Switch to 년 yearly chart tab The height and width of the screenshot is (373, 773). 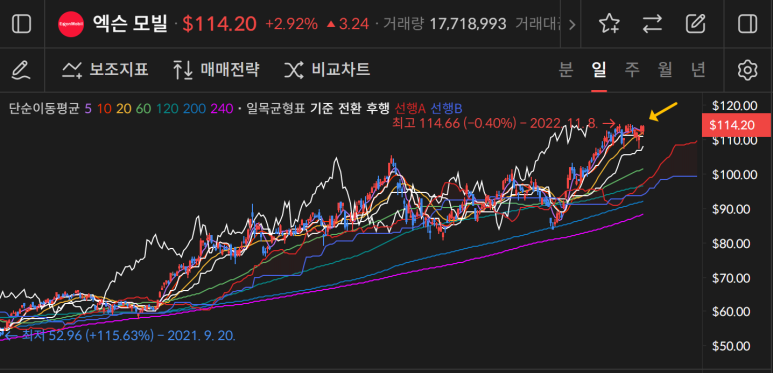tap(698, 70)
